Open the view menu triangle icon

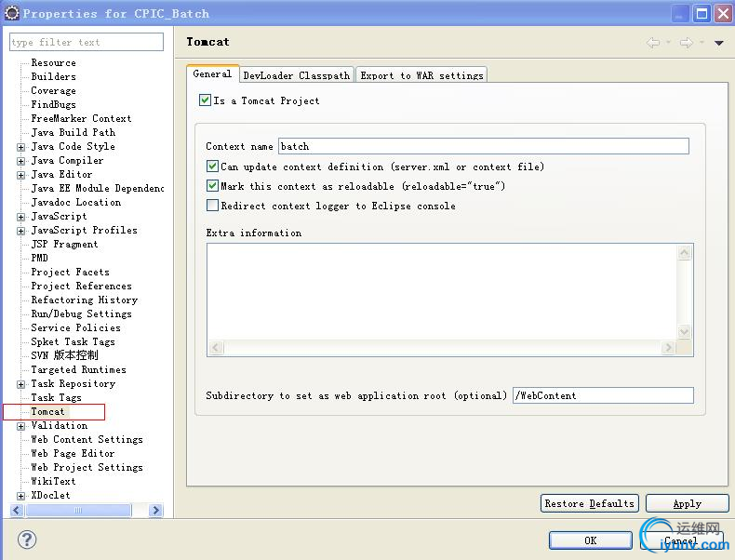tap(718, 43)
